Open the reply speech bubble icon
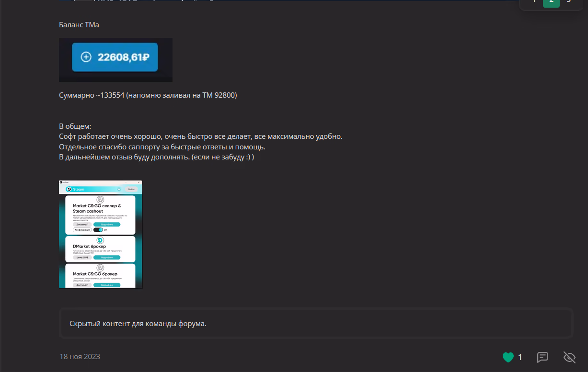Image resolution: width=588 pixels, height=372 pixels. 542,357
